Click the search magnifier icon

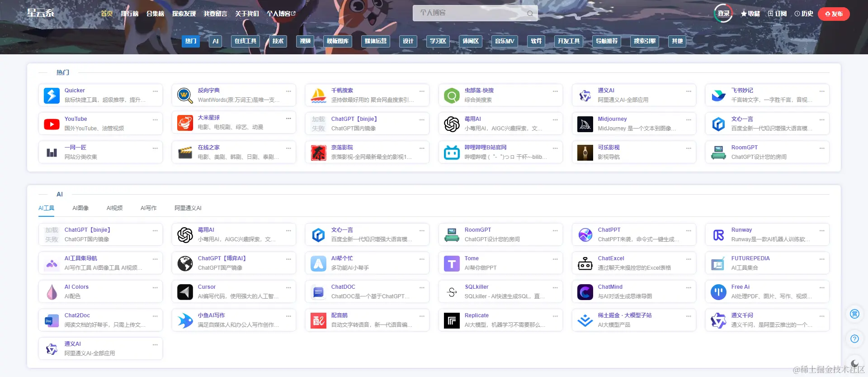click(530, 14)
